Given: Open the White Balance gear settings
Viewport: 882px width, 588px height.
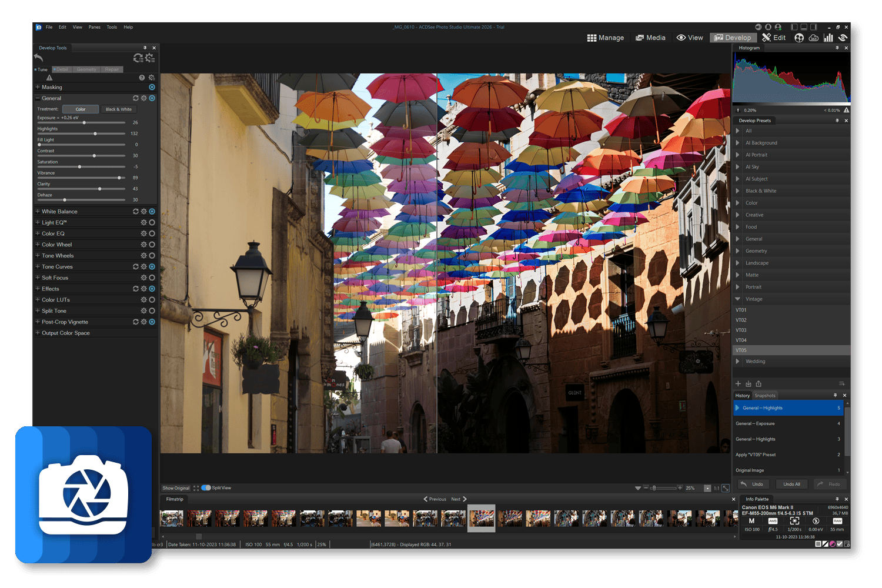Looking at the screenshot, I should click(x=143, y=212).
